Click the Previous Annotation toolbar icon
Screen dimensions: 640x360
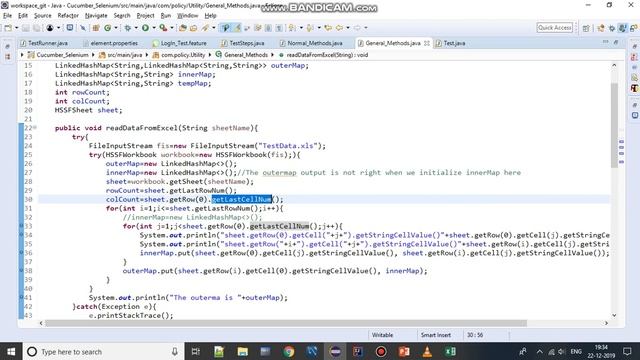coord(310,28)
